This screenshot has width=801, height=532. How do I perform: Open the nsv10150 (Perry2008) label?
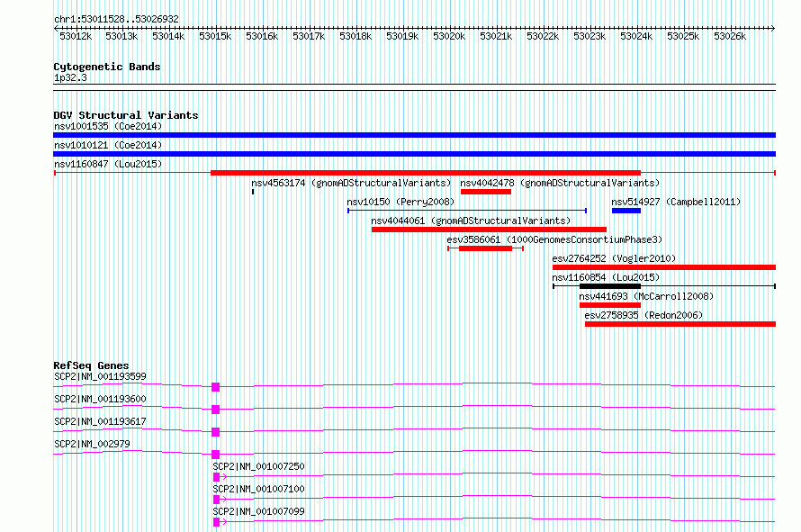click(x=400, y=202)
